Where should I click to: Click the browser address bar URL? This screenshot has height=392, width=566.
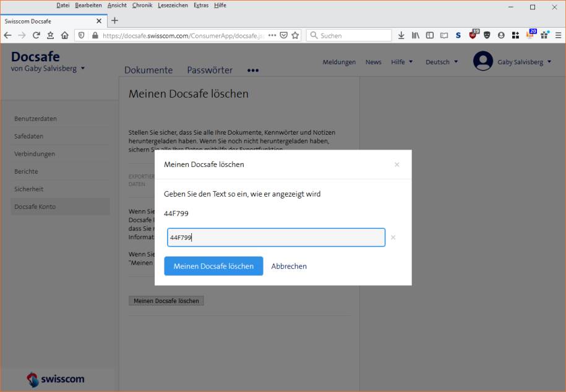(183, 35)
